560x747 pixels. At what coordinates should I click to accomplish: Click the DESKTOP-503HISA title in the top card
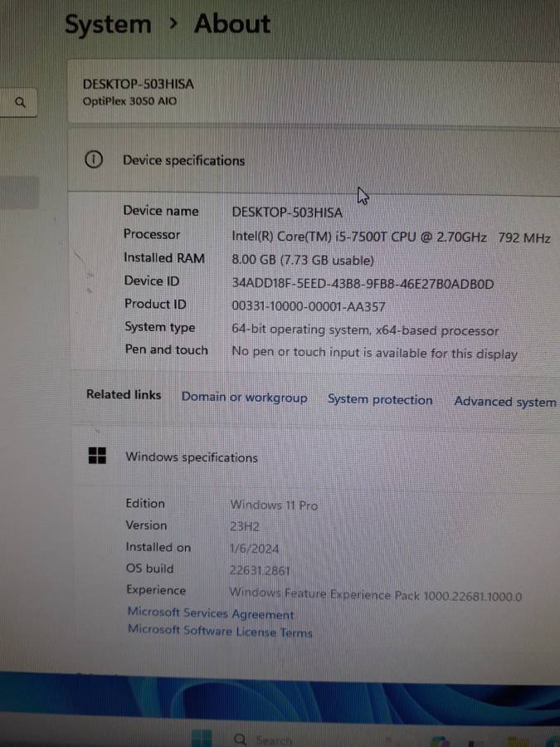(138, 85)
